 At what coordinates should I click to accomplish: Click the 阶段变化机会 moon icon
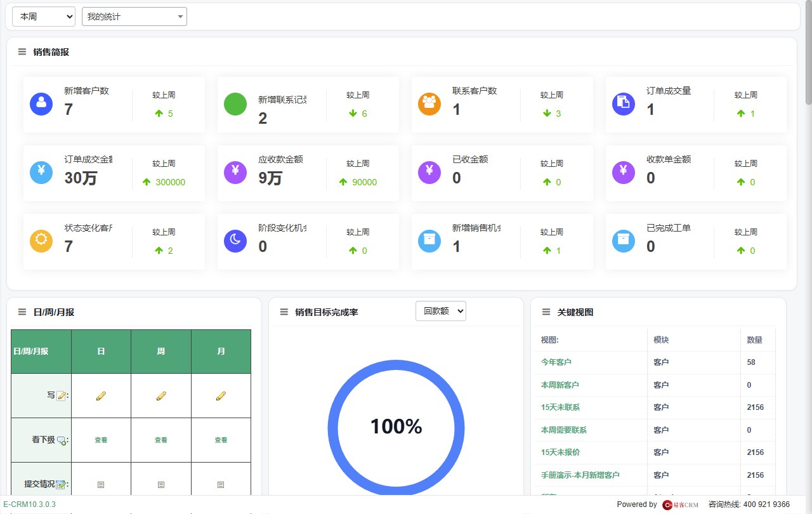pyautogui.click(x=235, y=241)
